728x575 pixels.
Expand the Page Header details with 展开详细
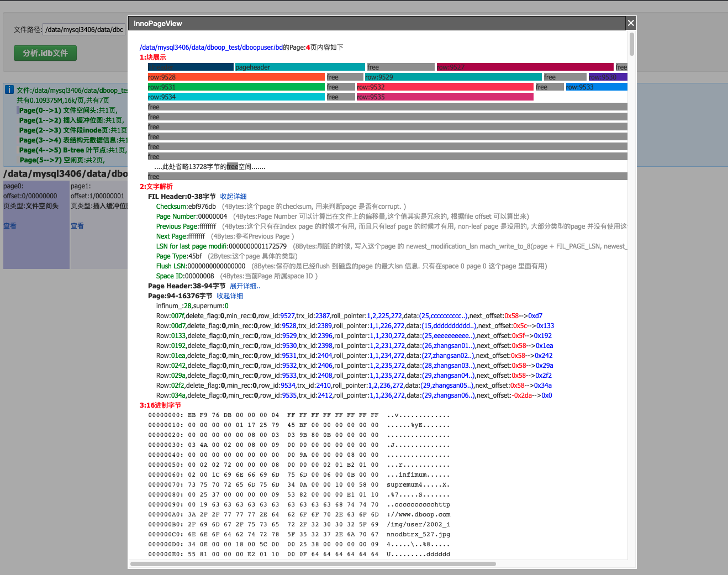(x=245, y=286)
